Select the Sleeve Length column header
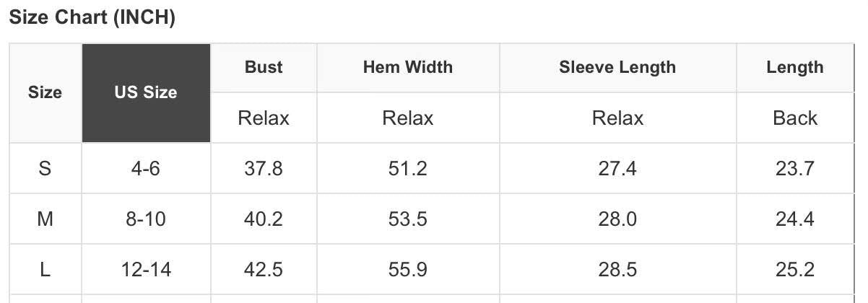The width and height of the screenshot is (868, 303). click(x=617, y=67)
